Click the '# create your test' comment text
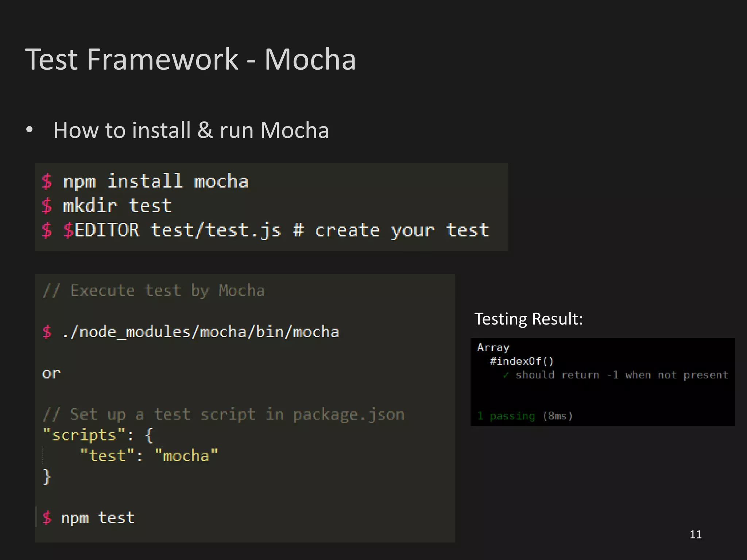 pyautogui.click(x=391, y=230)
